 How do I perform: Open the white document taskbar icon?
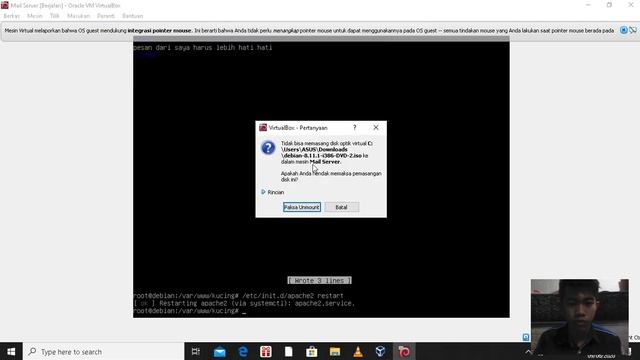(x=289, y=351)
